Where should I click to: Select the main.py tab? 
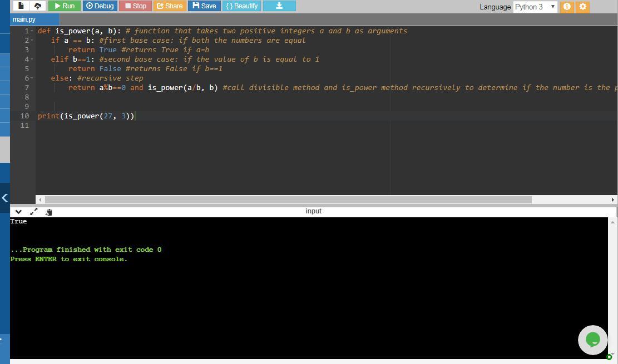coord(24,19)
